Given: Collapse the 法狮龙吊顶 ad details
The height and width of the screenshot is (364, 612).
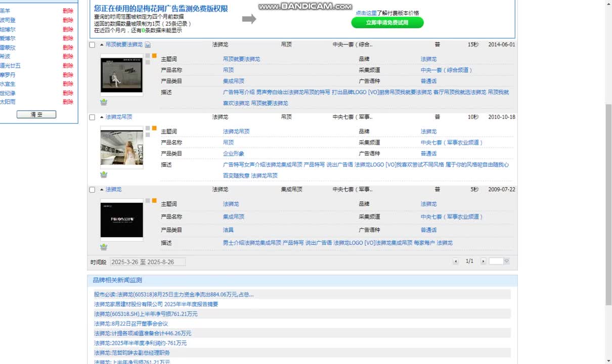Looking at the screenshot, I should 102,117.
